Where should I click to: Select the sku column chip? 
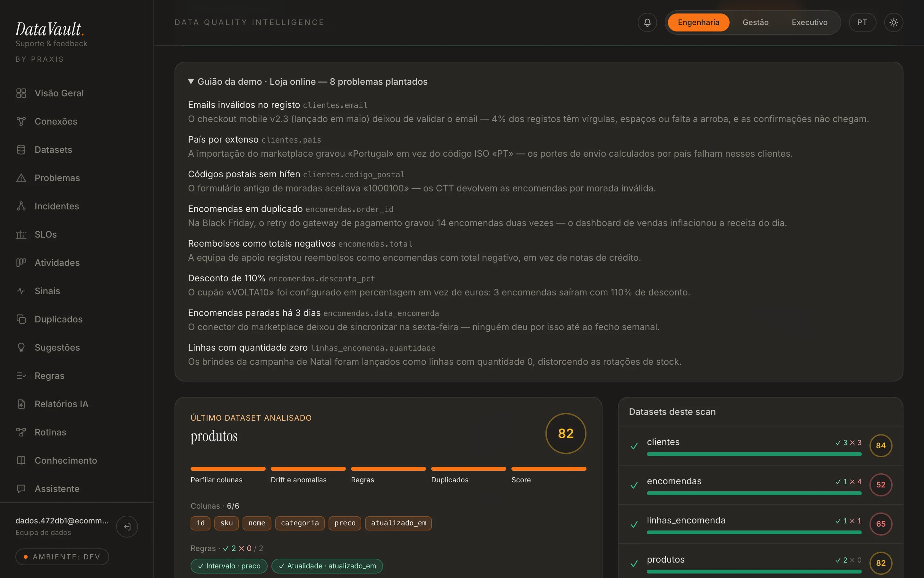click(x=227, y=523)
